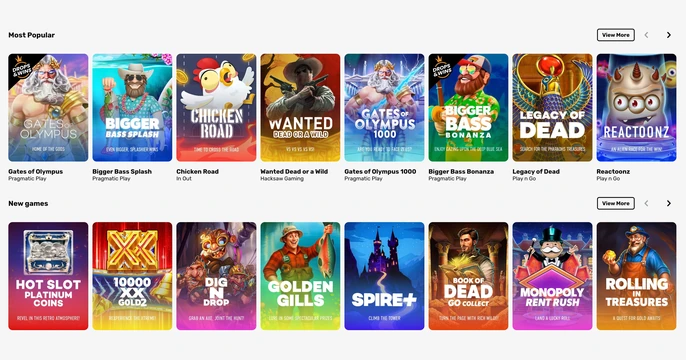This screenshot has width=686, height=360.
Task: Click Play n Go under Reactoonz
Action: click(x=608, y=178)
